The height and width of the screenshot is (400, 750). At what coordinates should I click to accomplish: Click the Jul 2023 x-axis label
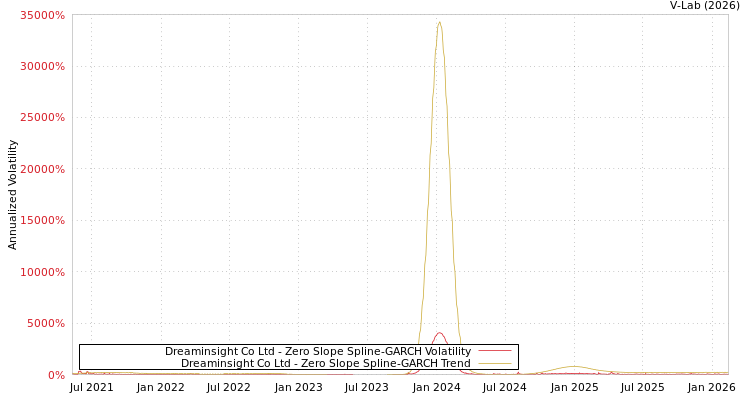[367, 388]
